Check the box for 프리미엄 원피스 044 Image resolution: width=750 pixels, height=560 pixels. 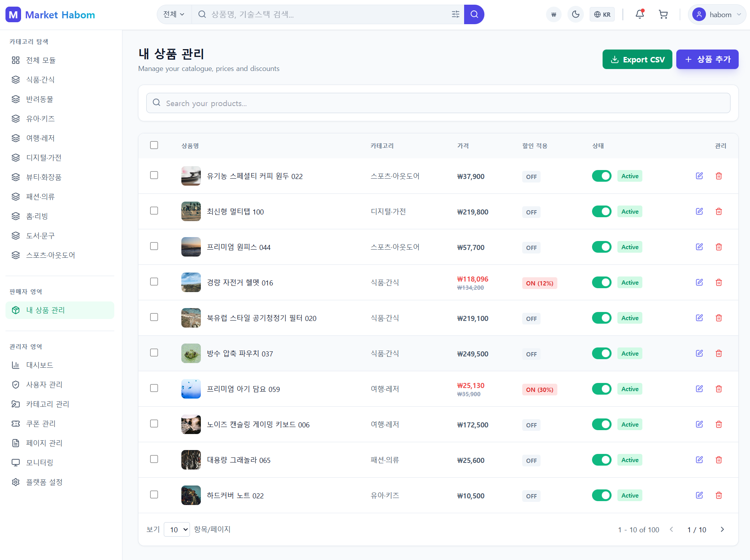pyautogui.click(x=154, y=246)
